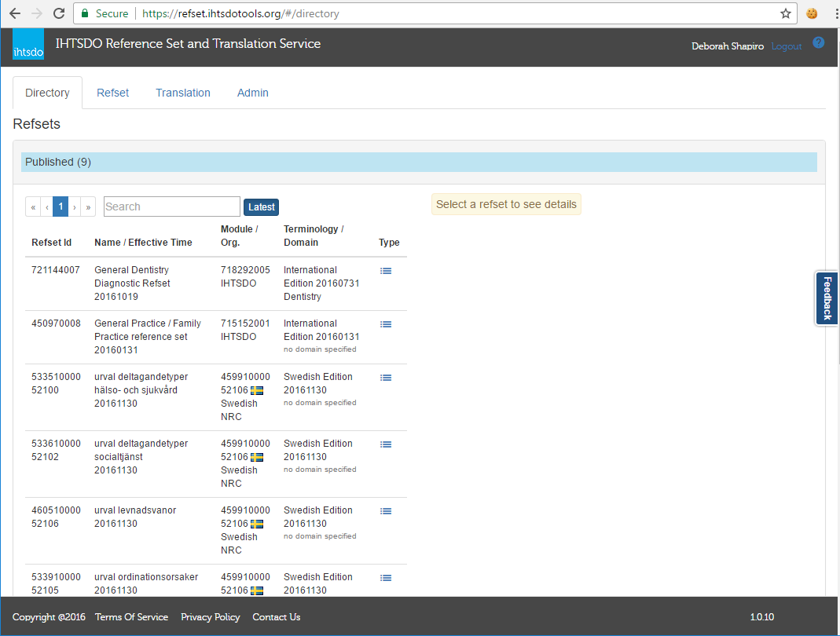The width and height of the screenshot is (840, 636).
Task: Click the green Secure padlock icon
Action: [x=85, y=13]
